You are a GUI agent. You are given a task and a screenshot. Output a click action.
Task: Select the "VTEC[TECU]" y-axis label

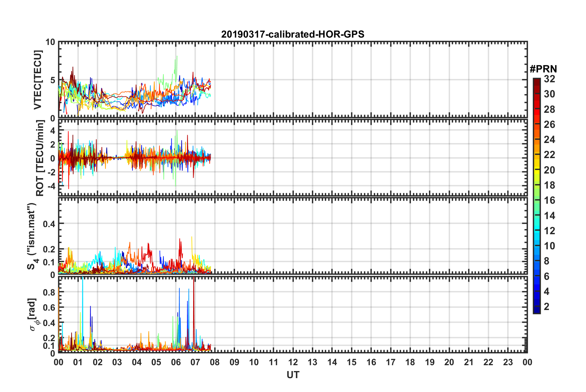(38, 80)
